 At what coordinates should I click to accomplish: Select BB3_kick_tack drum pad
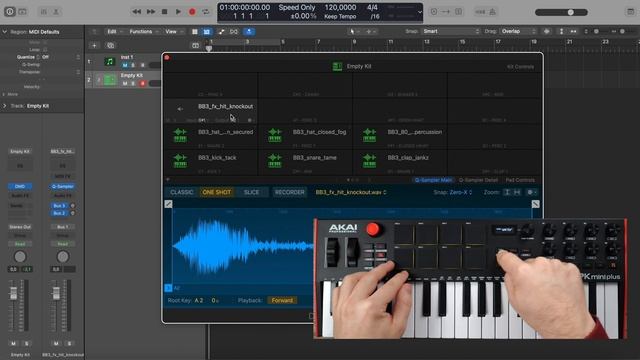click(x=211, y=161)
